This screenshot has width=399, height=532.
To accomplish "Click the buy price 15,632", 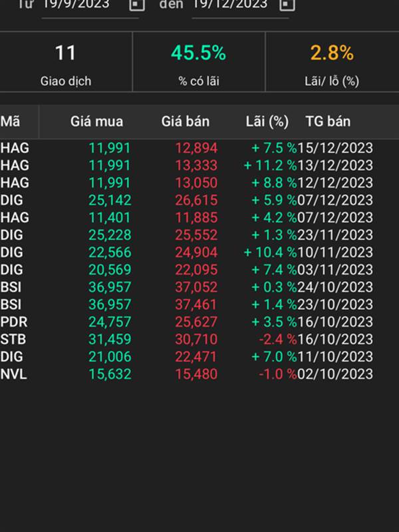I will click(110, 374).
